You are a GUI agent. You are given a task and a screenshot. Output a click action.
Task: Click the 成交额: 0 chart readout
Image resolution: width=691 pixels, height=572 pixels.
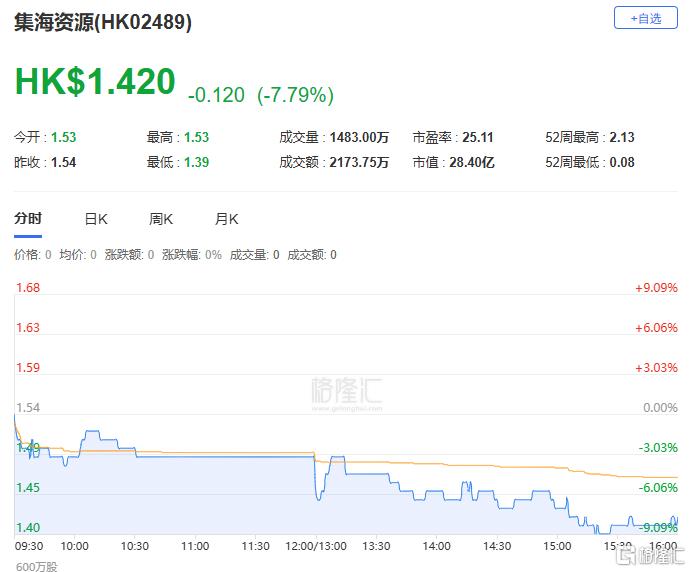tap(312, 255)
